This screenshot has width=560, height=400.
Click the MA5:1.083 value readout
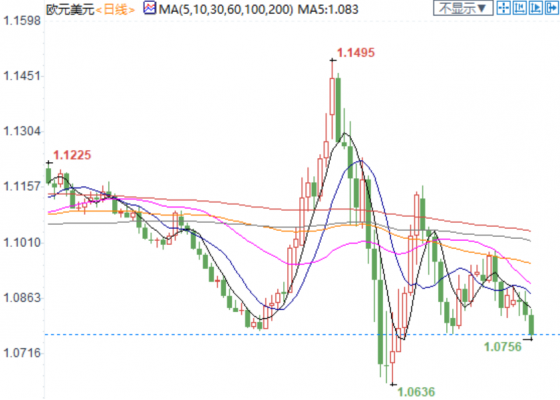pyautogui.click(x=328, y=9)
